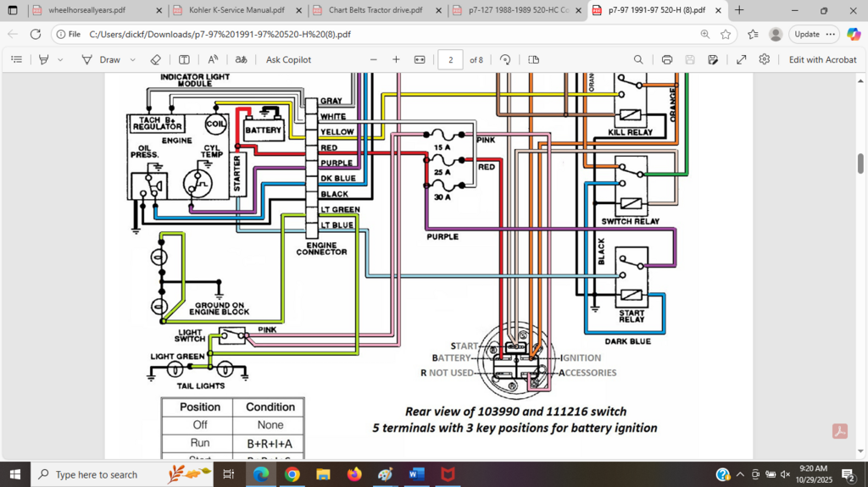This screenshot has width=868, height=487.
Task: Toggle favorite star for this page
Action: (726, 34)
